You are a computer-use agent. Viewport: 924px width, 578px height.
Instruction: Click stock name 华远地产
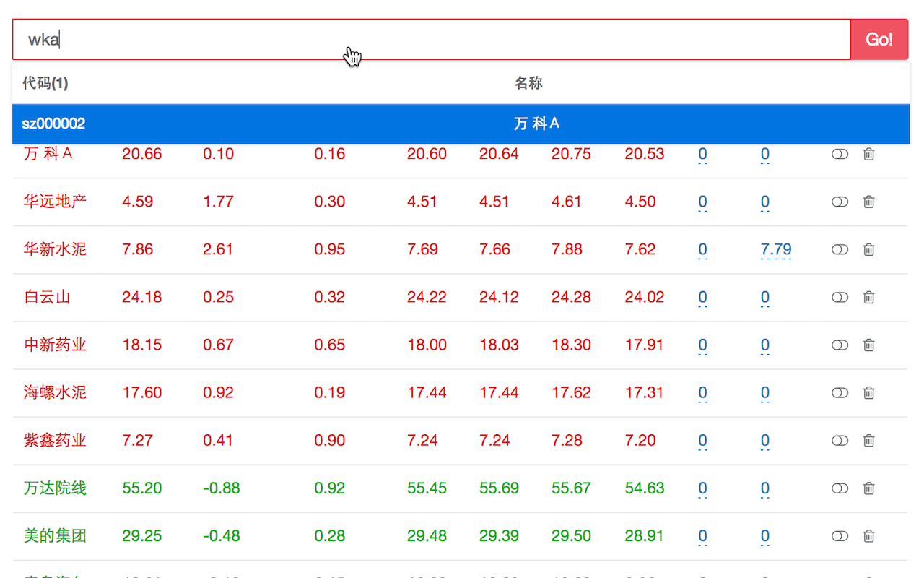(x=55, y=202)
